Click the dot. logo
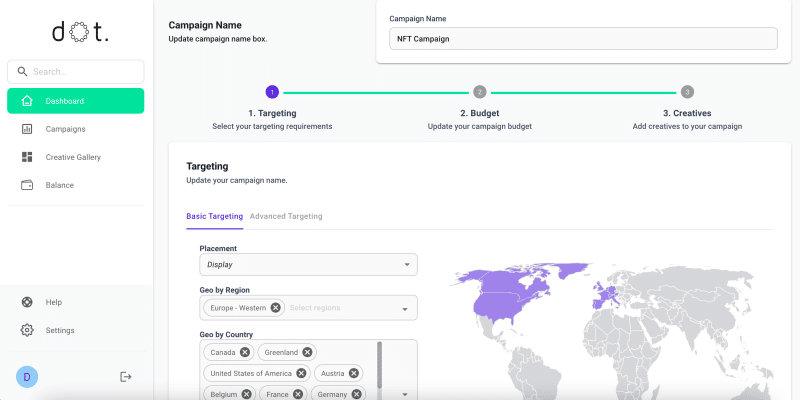 (x=81, y=32)
